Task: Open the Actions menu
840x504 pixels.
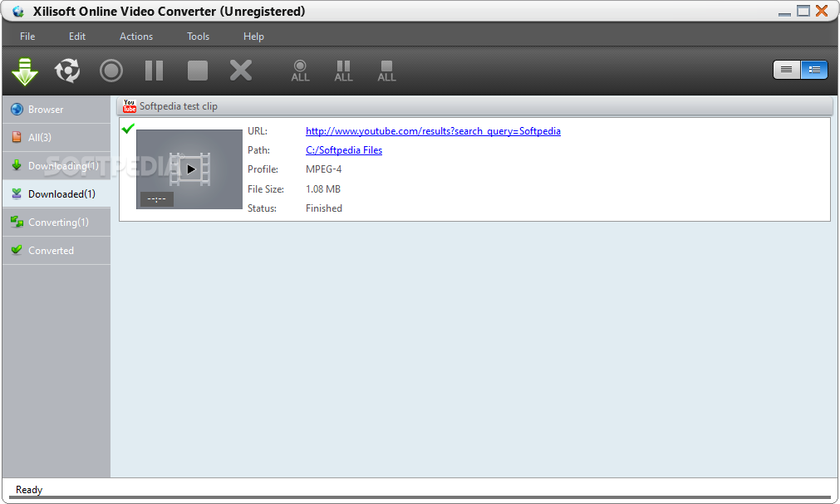Action: coord(136,37)
